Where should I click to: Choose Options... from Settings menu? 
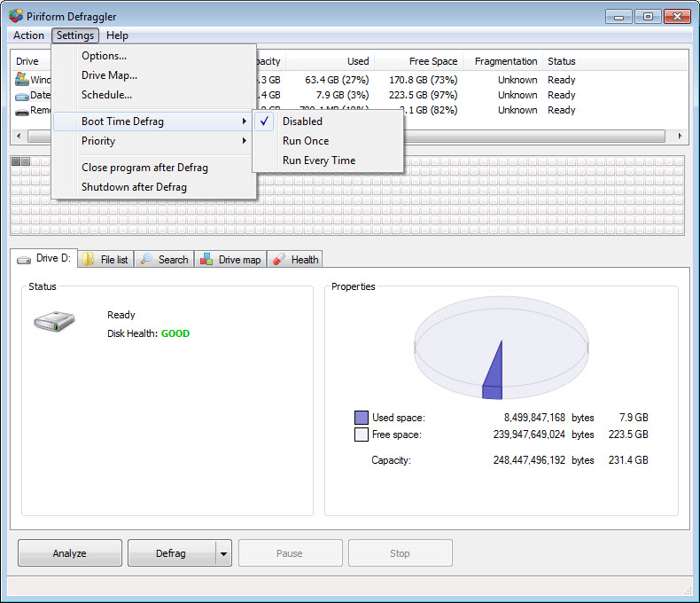[x=154, y=56]
